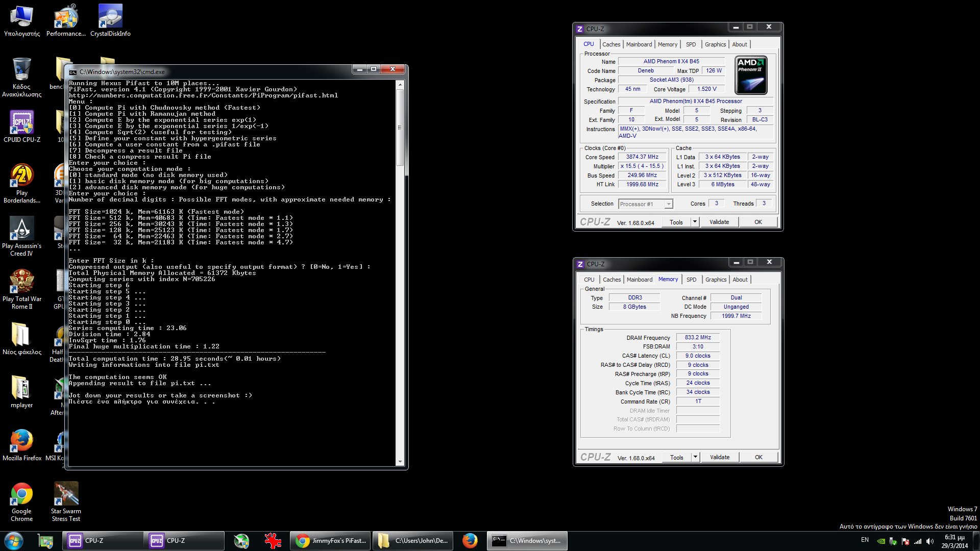Switch to Chrome JimmyFox's PiFast taskbar item
Image resolution: width=980 pixels, height=551 pixels.
330,541
